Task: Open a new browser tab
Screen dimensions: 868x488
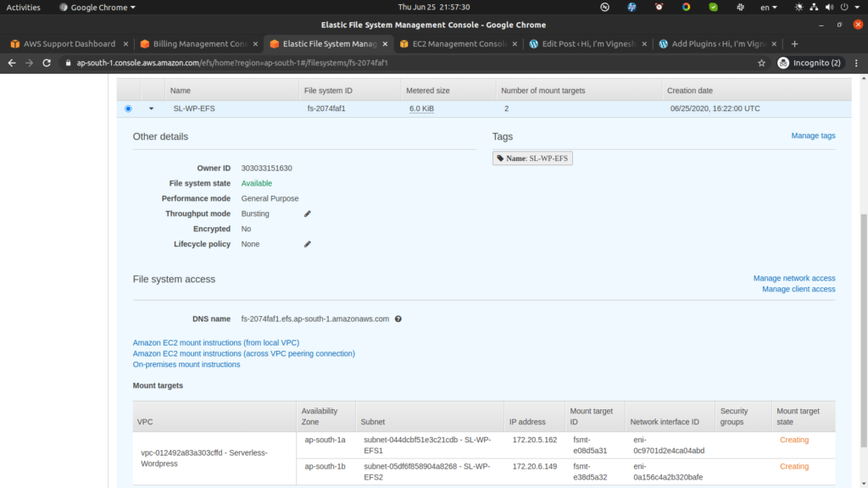Action: click(794, 44)
